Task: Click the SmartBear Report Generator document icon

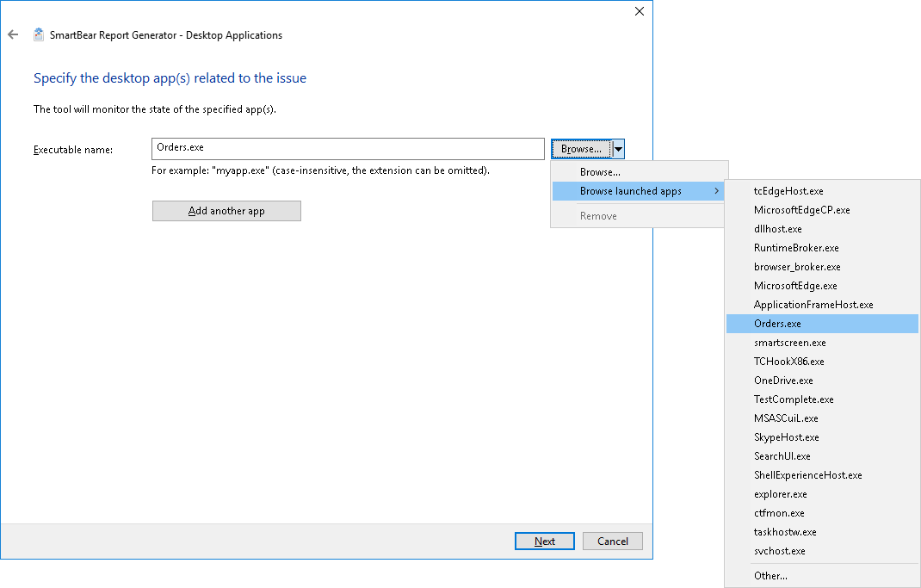Action: coord(37,34)
